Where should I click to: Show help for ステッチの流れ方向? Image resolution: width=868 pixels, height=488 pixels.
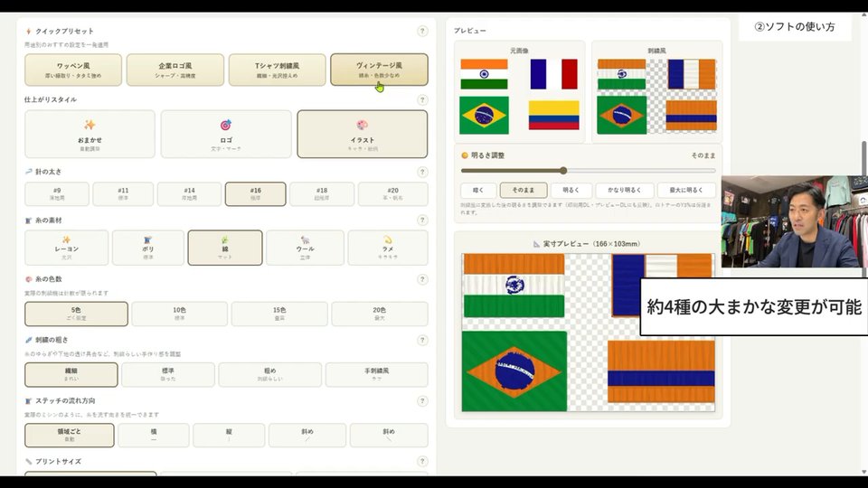(422, 401)
